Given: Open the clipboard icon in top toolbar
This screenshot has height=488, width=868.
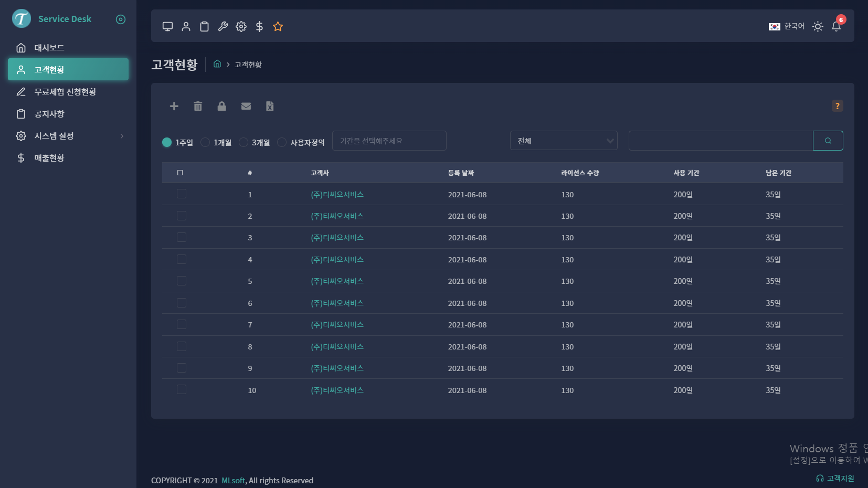Looking at the screenshot, I should click(205, 26).
